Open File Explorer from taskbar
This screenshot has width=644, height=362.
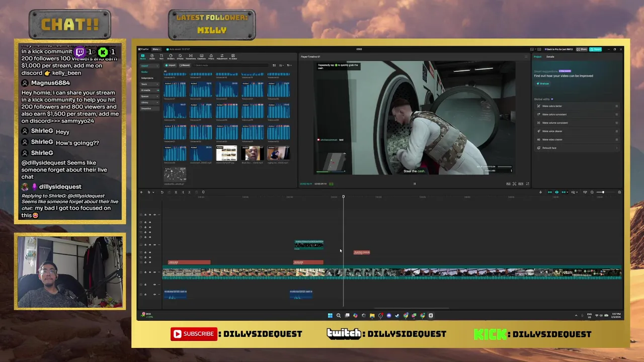point(372,315)
